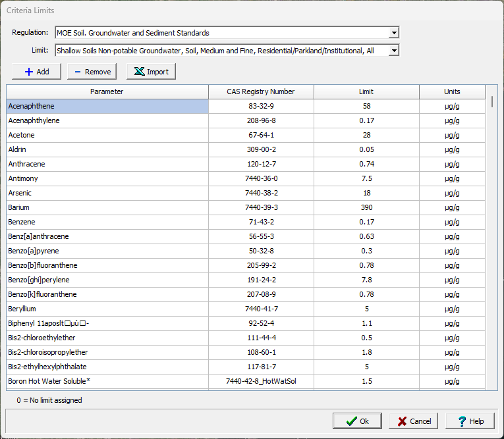
Task: Click the Limit column header
Action: coord(366,91)
